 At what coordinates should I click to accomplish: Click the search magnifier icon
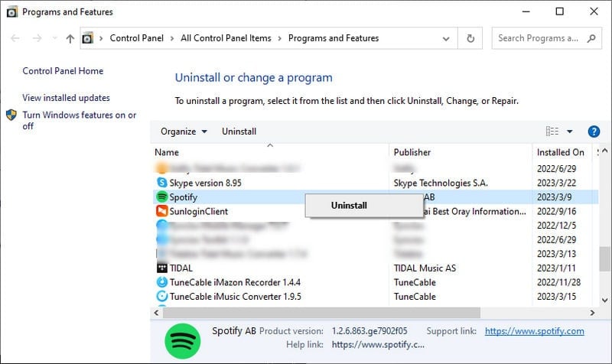[591, 38]
